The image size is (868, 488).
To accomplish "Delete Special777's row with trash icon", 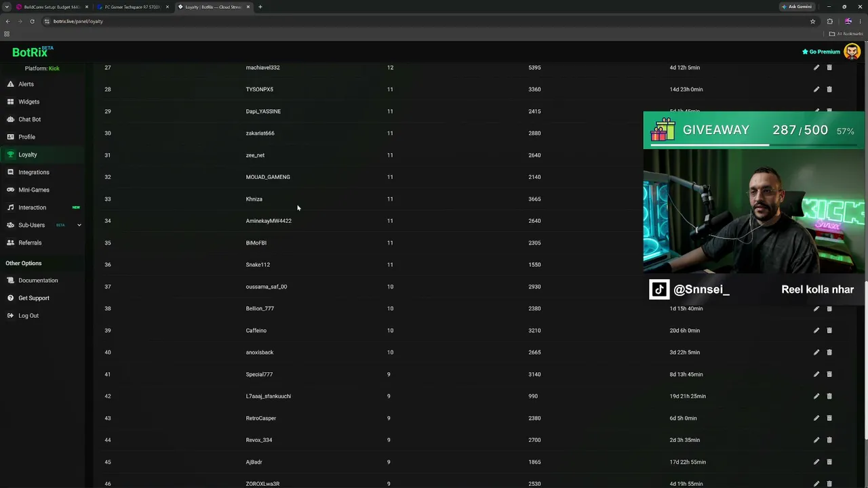I will (829, 374).
